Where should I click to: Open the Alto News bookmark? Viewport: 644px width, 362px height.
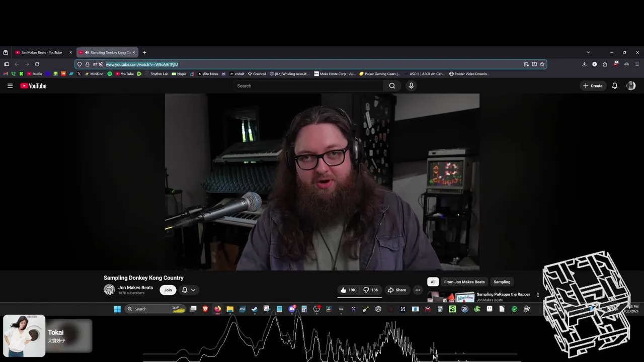tap(208, 74)
